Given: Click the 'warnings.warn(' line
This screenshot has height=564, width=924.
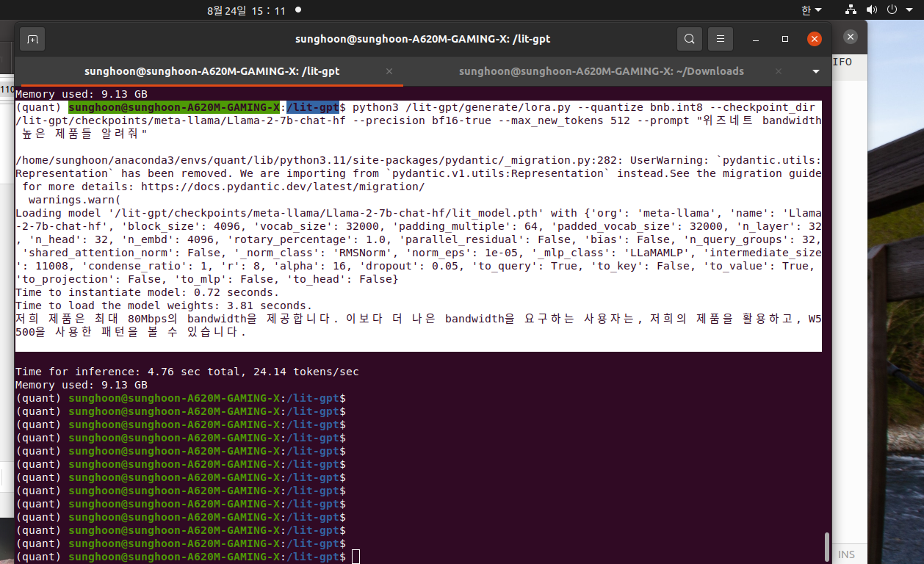Looking at the screenshot, I should [x=73, y=200].
